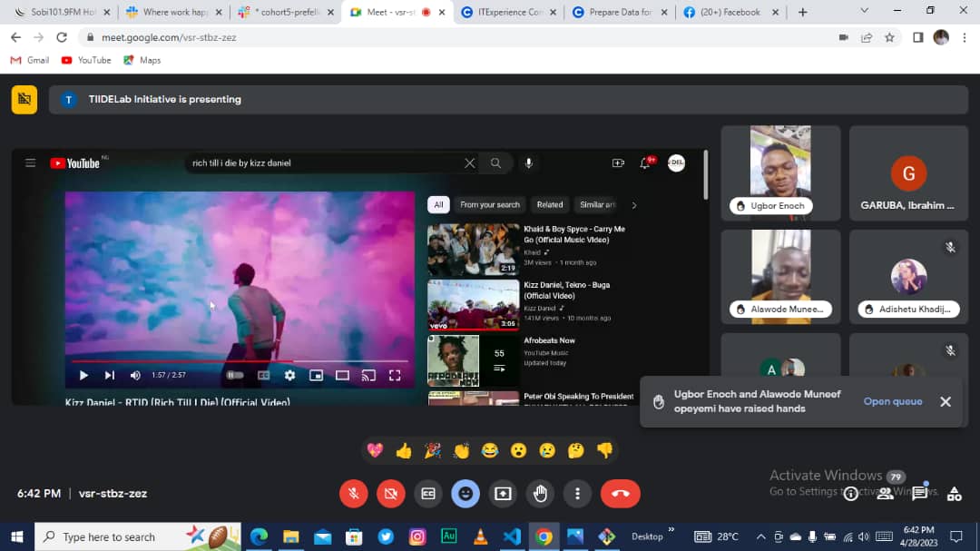Switch to cohort5-prefell browser tab

click(x=286, y=12)
